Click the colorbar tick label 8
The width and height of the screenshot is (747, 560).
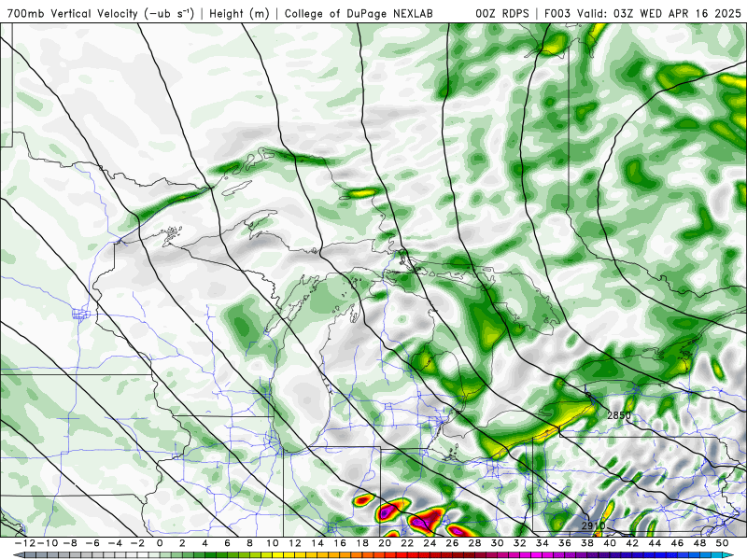249,543
